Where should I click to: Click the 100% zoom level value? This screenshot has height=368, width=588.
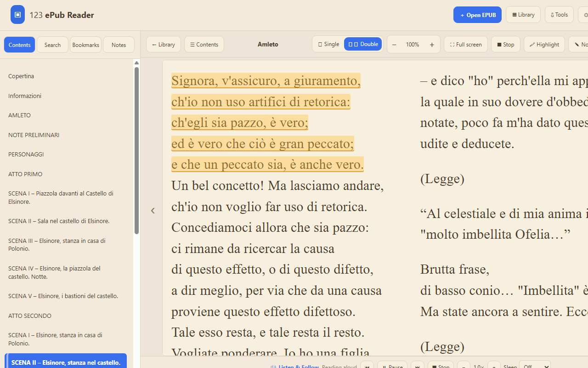point(413,45)
